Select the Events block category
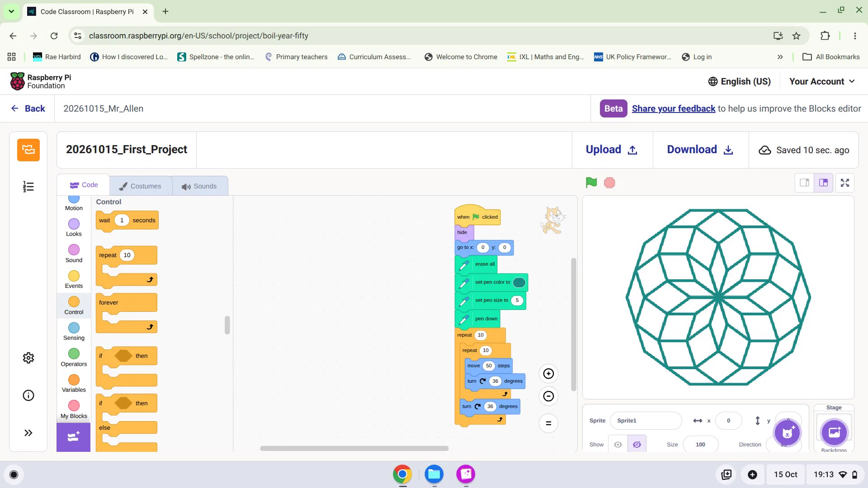Screen dimensions: 868x488 [74, 280]
